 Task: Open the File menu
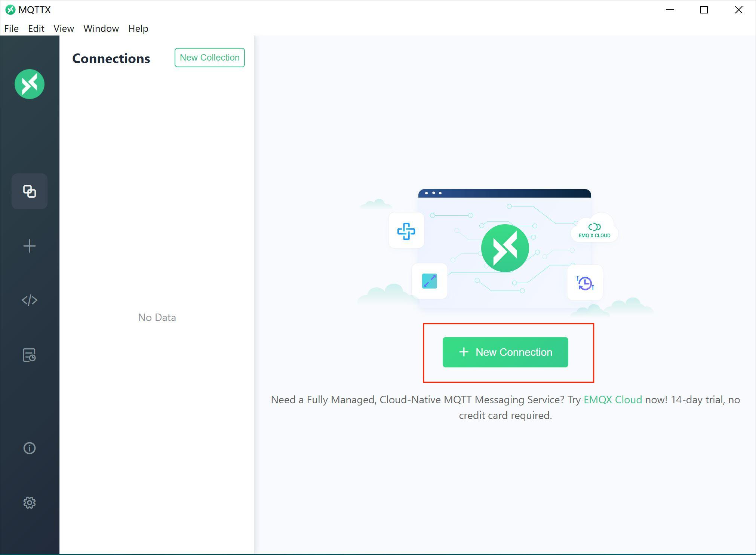click(12, 28)
